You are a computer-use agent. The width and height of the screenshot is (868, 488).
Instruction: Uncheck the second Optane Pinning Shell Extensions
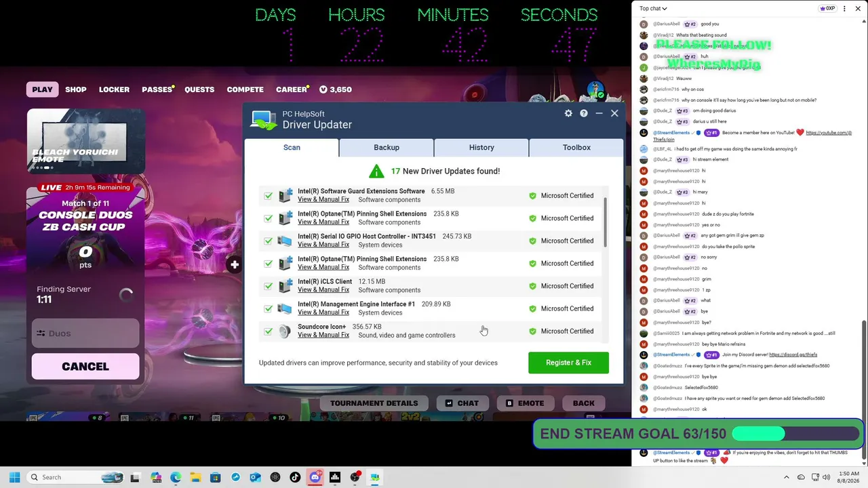tap(269, 264)
